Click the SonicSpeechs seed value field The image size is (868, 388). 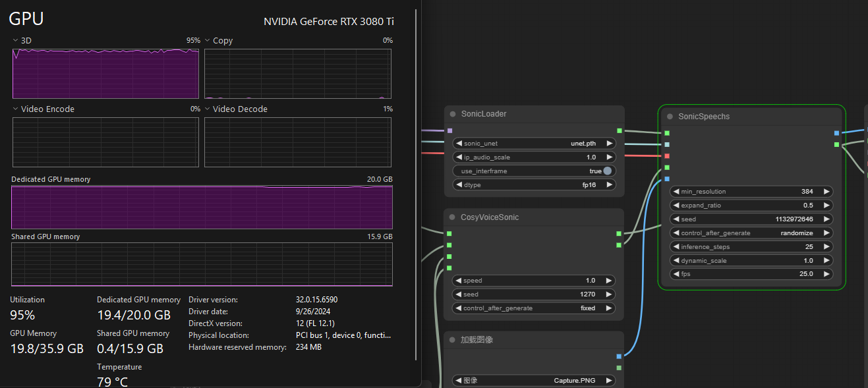click(x=751, y=219)
